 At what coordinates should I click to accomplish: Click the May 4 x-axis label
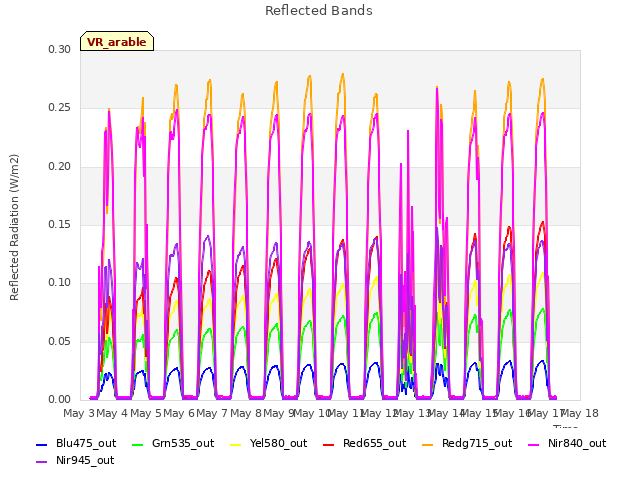[x=112, y=413]
